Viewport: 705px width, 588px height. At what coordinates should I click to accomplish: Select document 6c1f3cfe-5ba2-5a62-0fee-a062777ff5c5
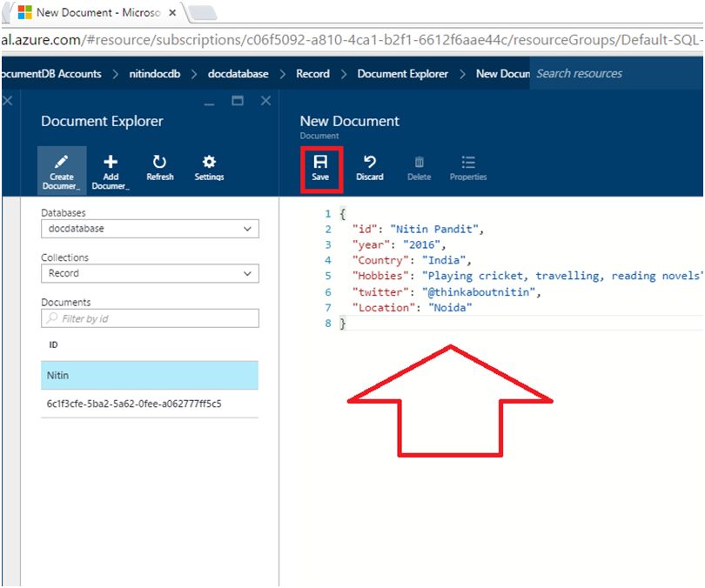(x=150, y=404)
